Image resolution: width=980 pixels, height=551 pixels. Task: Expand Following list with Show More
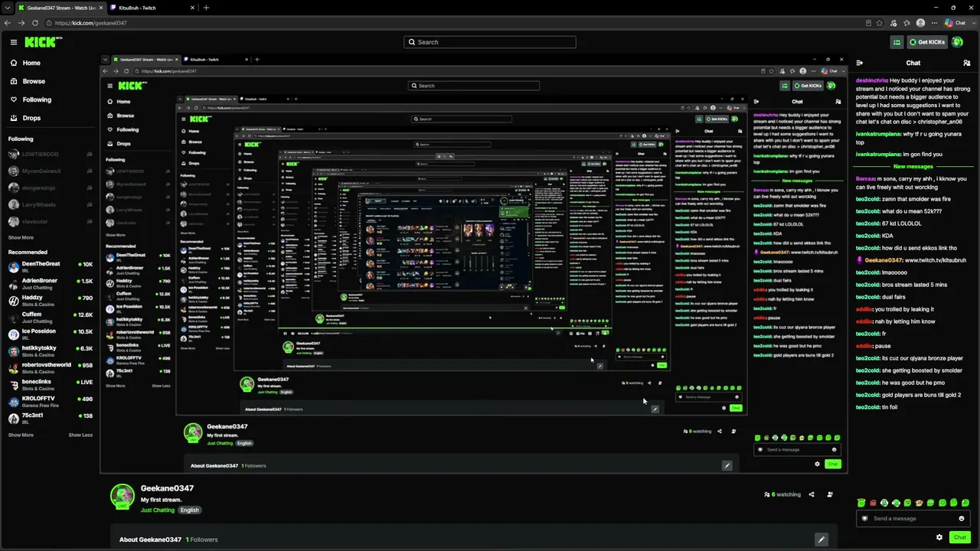(21, 237)
